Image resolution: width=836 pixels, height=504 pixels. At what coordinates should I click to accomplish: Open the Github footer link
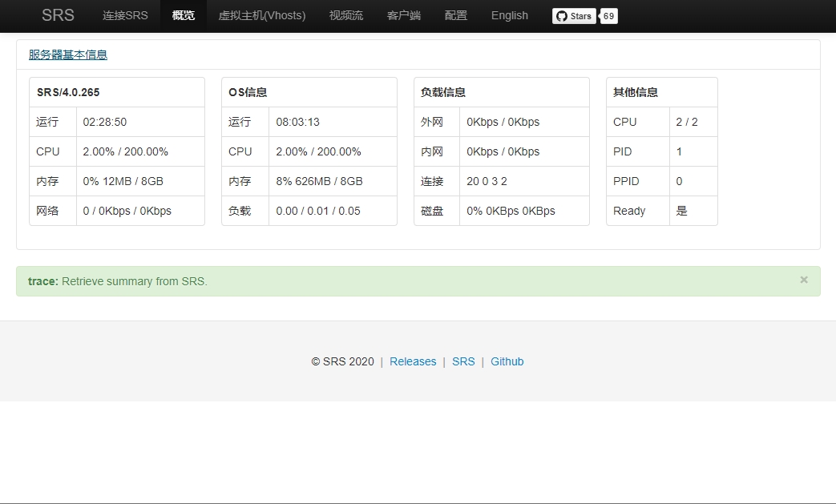(x=507, y=361)
